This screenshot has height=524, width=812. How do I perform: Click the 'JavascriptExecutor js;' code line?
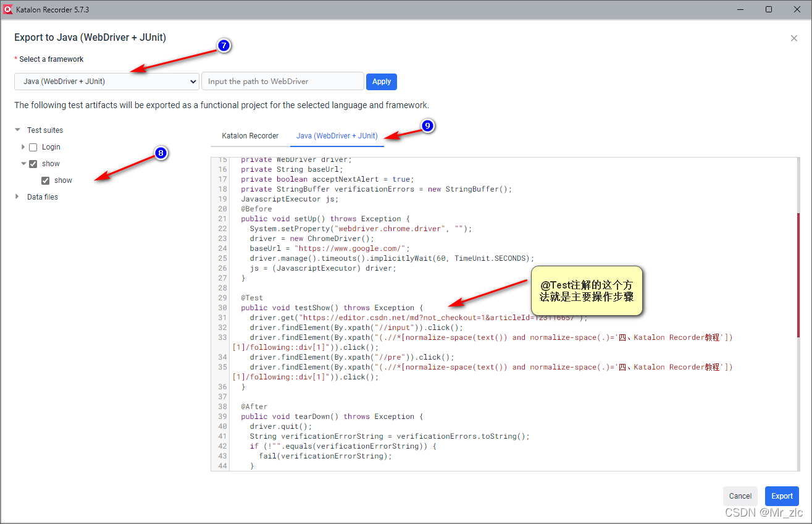[290, 199]
